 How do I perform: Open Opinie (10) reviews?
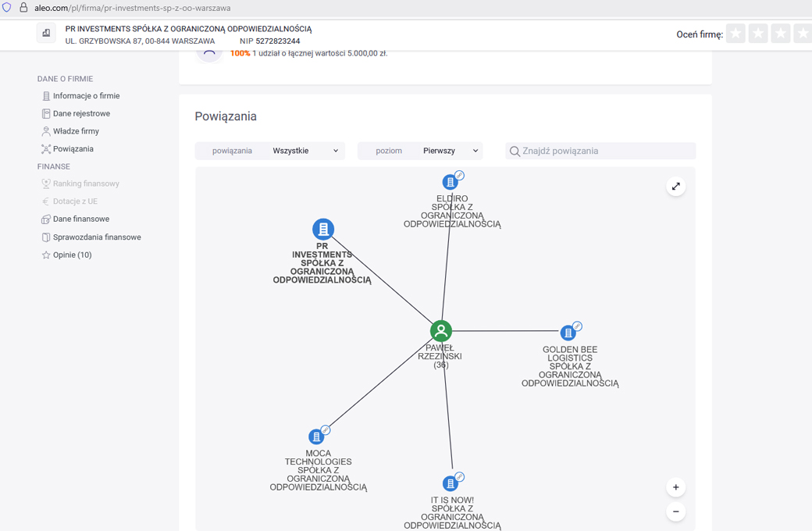(72, 255)
